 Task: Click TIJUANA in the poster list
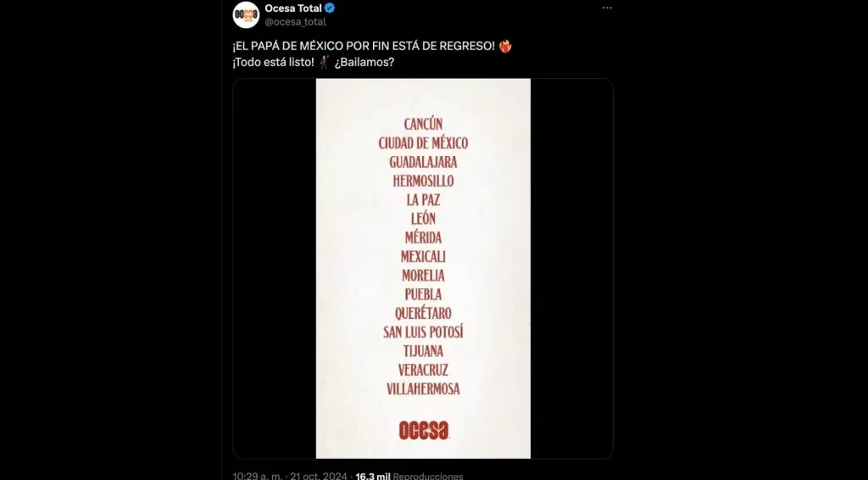(423, 351)
